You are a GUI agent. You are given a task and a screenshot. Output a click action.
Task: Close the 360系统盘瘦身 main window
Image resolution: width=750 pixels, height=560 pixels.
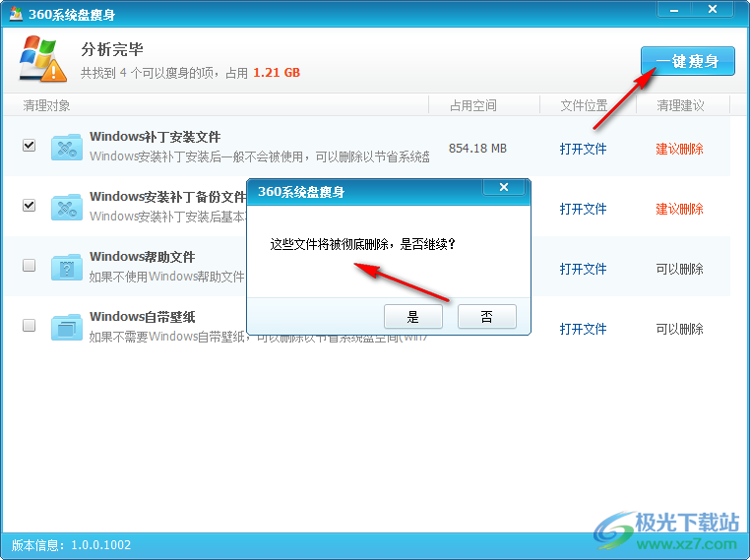(x=713, y=9)
